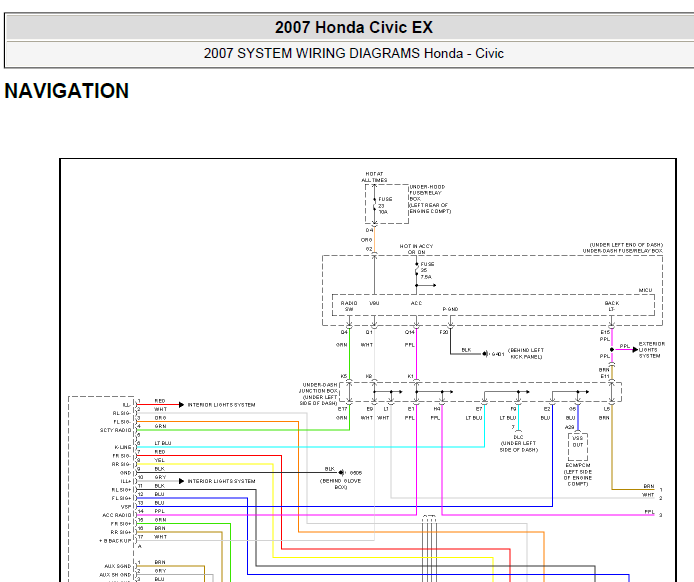
Task: Click the RADIO SW terminal label
Action: [x=349, y=305]
